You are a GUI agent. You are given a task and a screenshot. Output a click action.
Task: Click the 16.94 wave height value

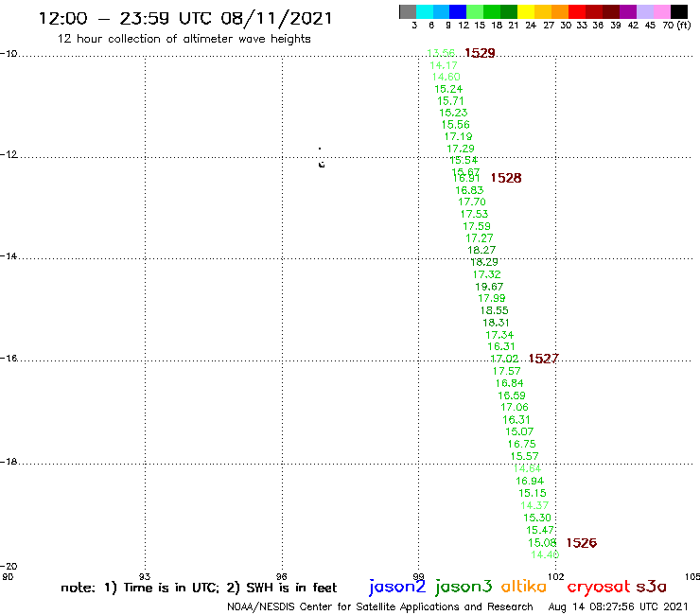point(530,481)
